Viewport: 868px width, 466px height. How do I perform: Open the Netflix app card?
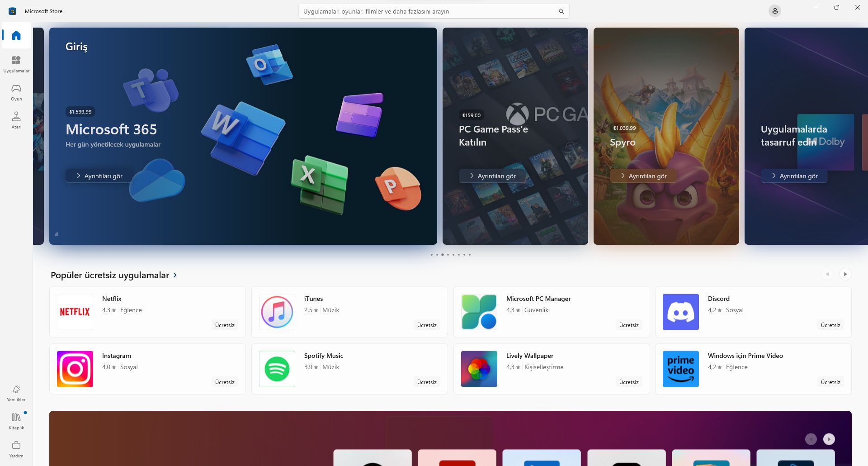(x=147, y=312)
